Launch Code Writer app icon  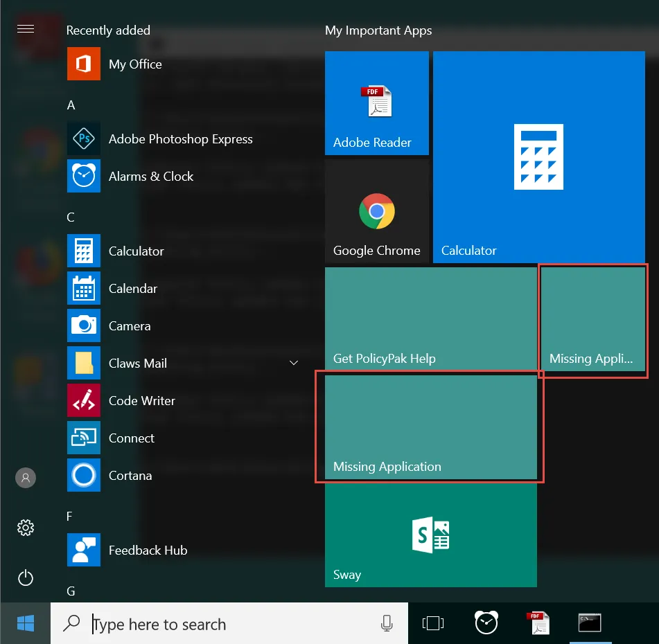(x=84, y=400)
